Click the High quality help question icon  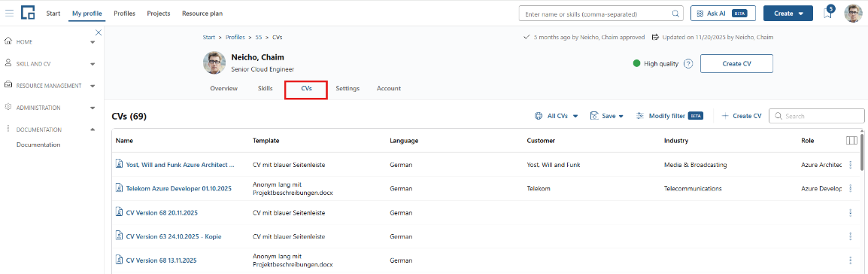688,64
